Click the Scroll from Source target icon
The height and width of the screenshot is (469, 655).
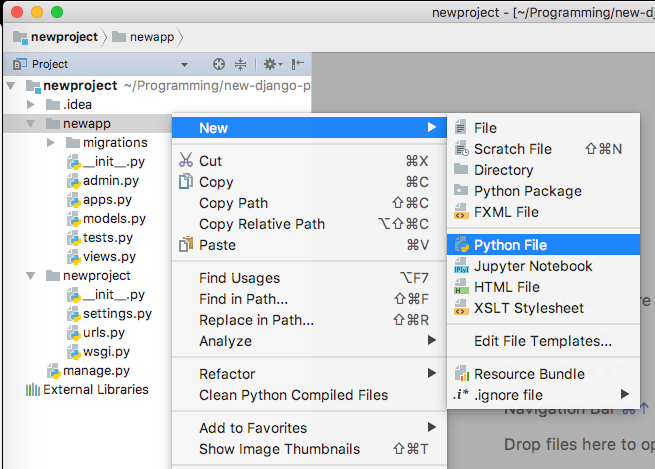click(x=219, y=64)
